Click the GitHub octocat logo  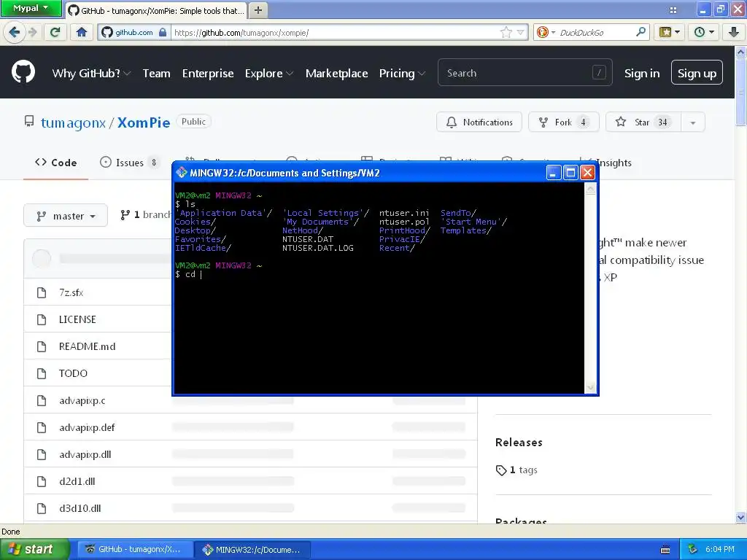pyautogui.click(x=23, y=72)
